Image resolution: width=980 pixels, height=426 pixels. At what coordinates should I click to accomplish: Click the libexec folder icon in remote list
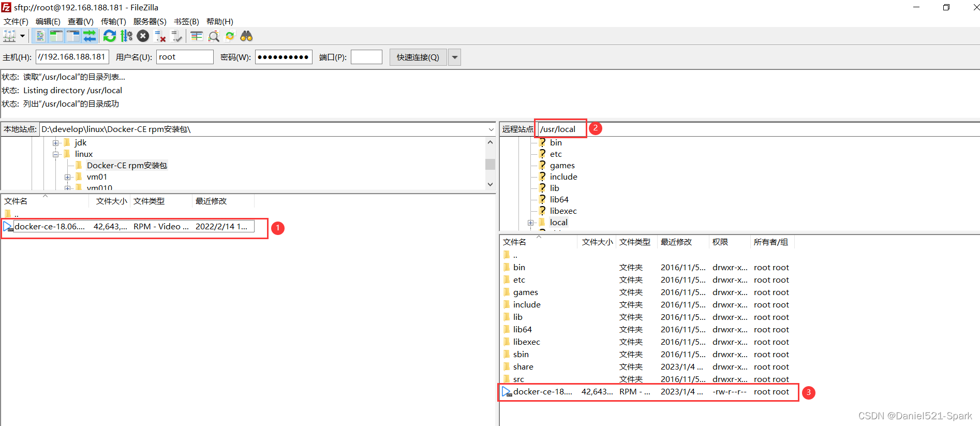pos(507,342)
